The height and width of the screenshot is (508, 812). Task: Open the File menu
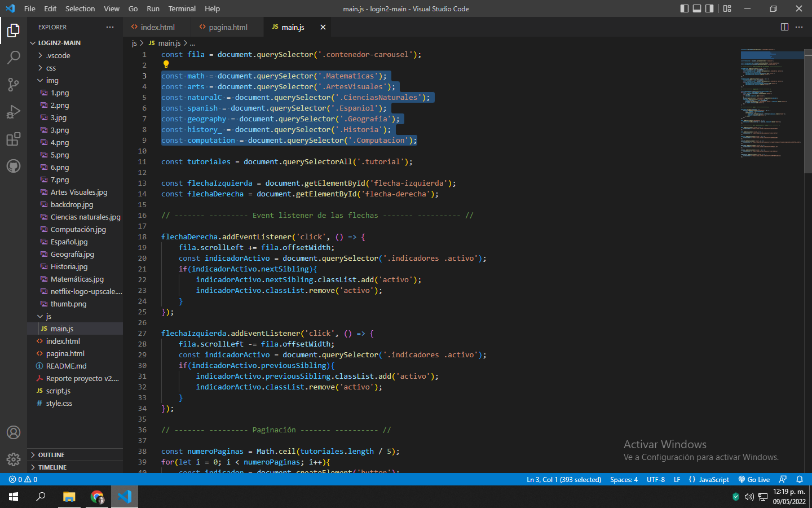point(30,8)
